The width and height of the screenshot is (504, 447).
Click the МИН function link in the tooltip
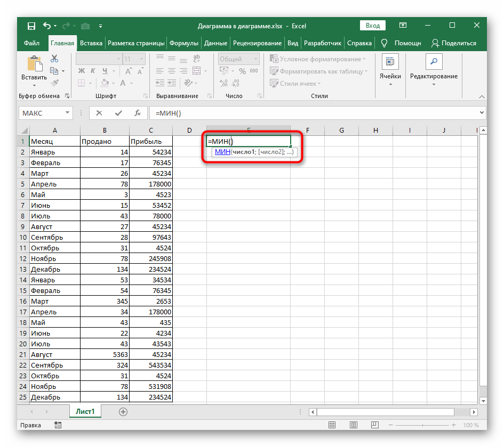tap(222, 152)
